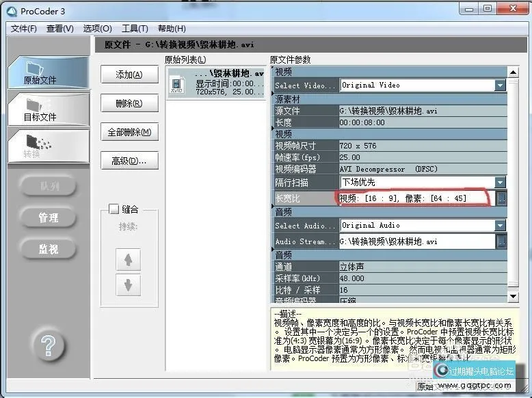Open the 选项(O) menu
Viewport: 532px width, 398px height.
(x=97, y=29)
